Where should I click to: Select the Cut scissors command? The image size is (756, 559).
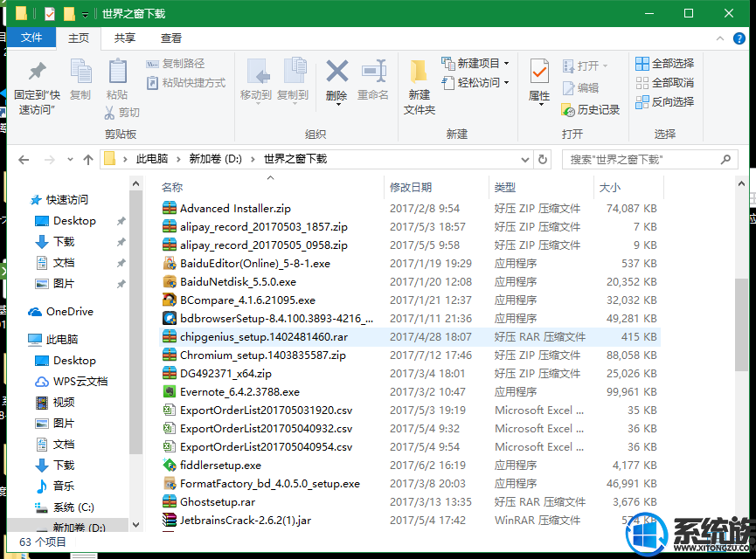pos(122,113)
